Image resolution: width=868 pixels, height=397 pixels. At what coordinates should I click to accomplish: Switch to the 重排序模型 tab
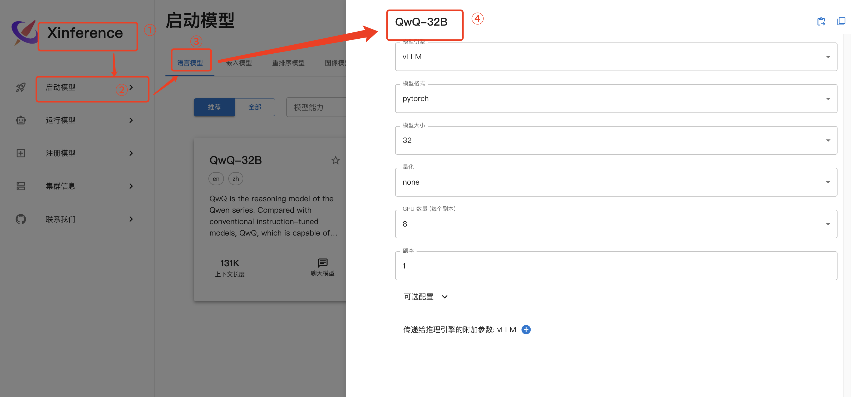point(288,63)
